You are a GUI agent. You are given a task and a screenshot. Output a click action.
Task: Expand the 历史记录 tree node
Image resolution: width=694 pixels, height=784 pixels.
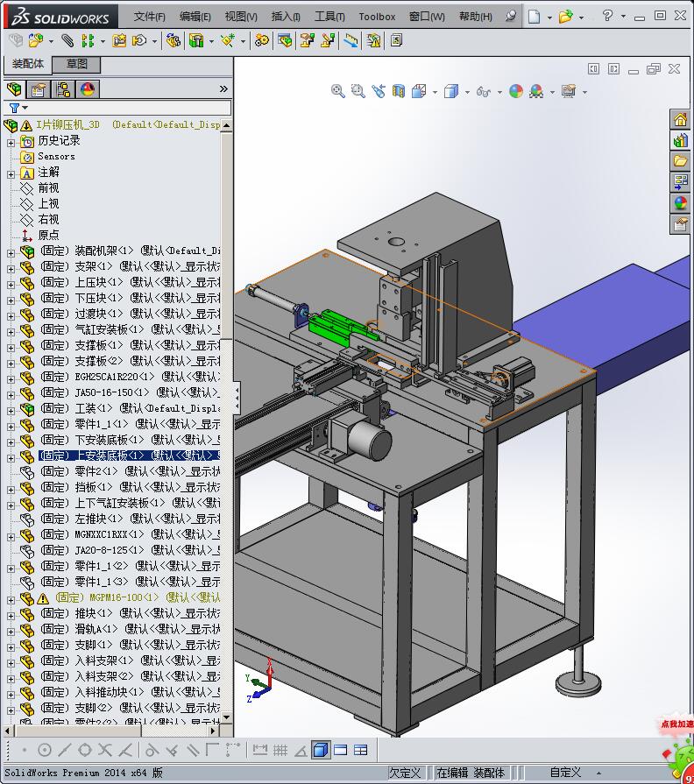11,143
